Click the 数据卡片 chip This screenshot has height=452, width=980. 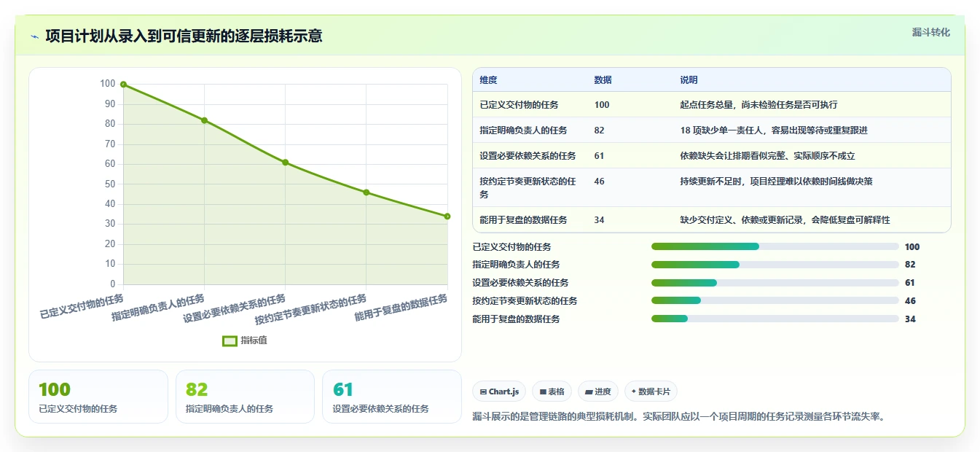(651, 391)
